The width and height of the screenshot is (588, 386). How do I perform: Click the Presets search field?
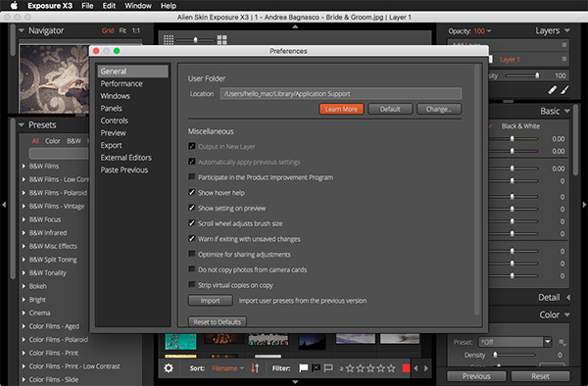59,153
